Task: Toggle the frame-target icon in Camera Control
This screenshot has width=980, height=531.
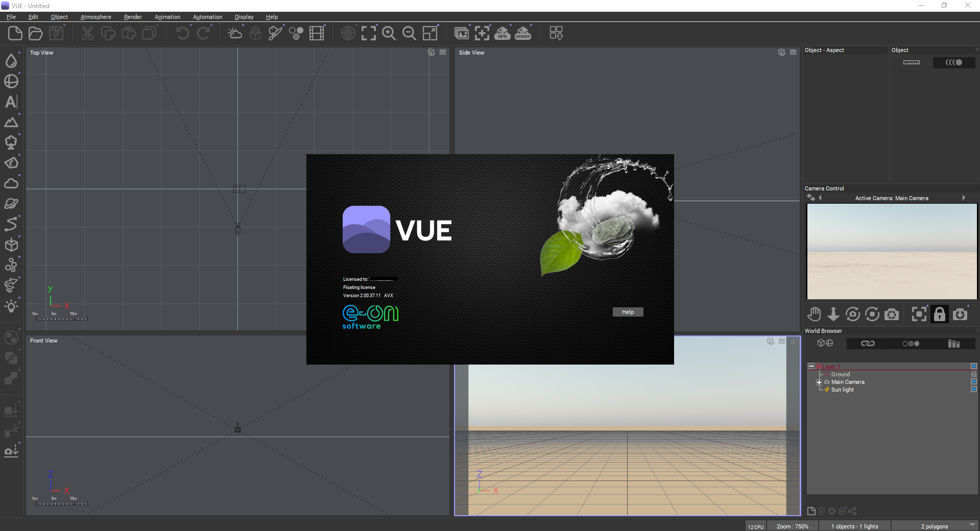Action: point(919,314)
